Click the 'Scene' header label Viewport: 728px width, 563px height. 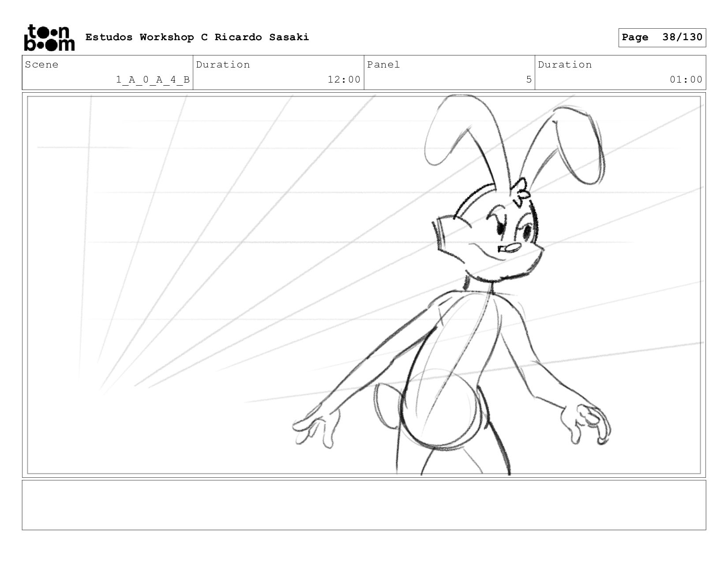pos(41,65)
